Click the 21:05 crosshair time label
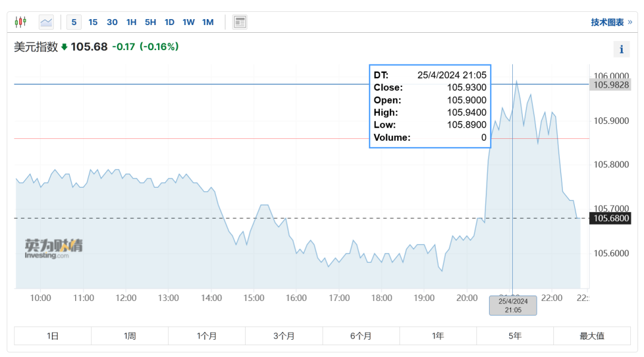Viewport: 644px width, 357px height. click(x=513, y=306)
